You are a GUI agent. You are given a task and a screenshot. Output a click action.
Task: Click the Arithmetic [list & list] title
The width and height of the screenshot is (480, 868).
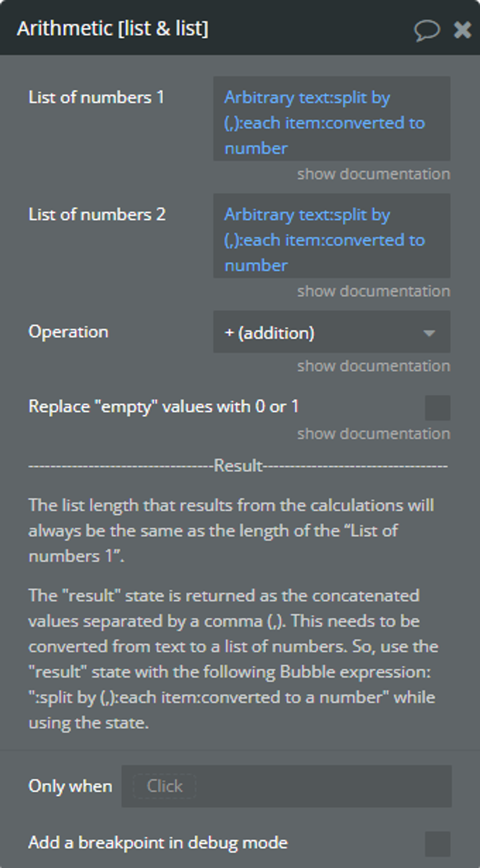tap(112, 29)
